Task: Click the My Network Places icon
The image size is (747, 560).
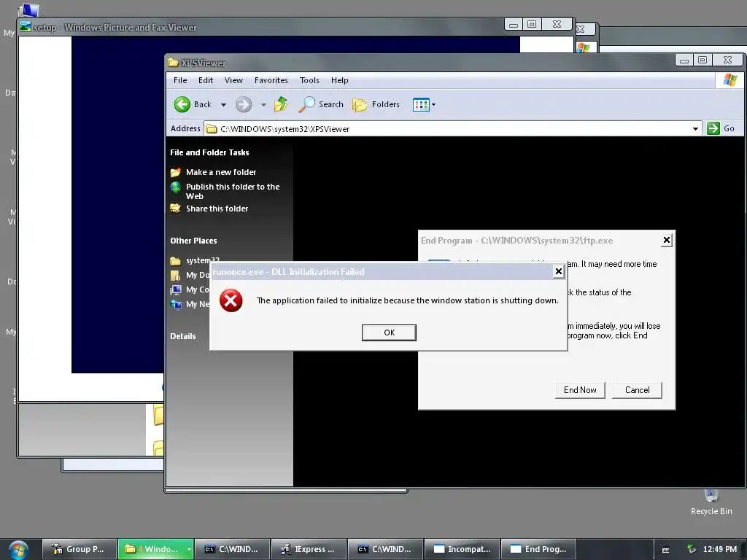Action: (x=176, y=304)
